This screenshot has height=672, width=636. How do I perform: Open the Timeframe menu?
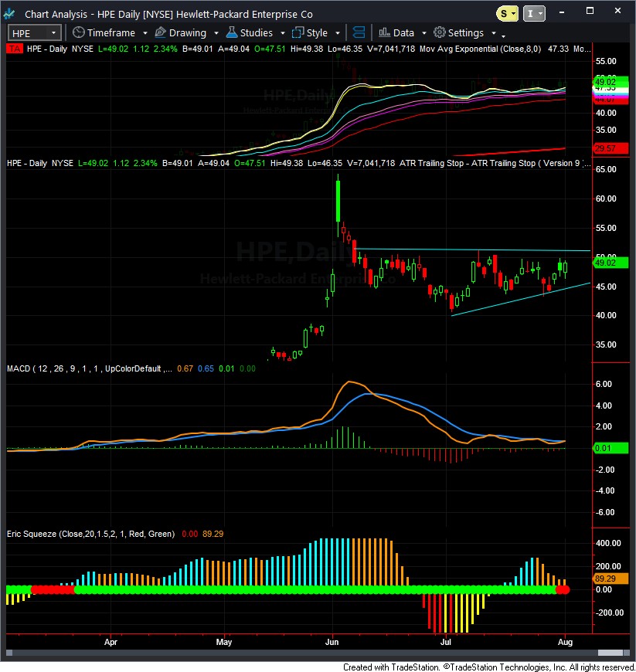(x=111, y=33)
